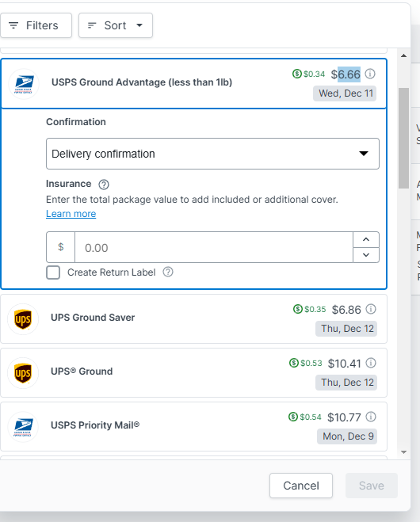Click the UPS logo on Ground Saver
This screenshot has height=522, width=420.
click(23, 319)
